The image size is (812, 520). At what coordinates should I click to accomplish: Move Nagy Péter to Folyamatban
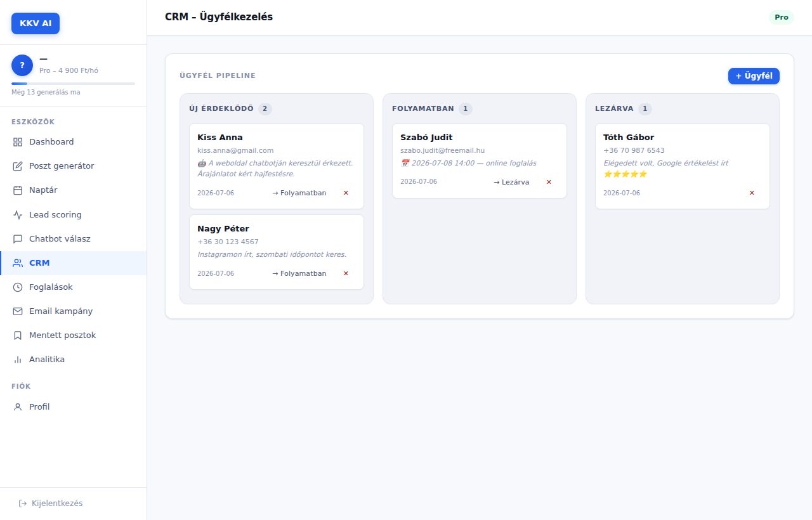point(299,273)
